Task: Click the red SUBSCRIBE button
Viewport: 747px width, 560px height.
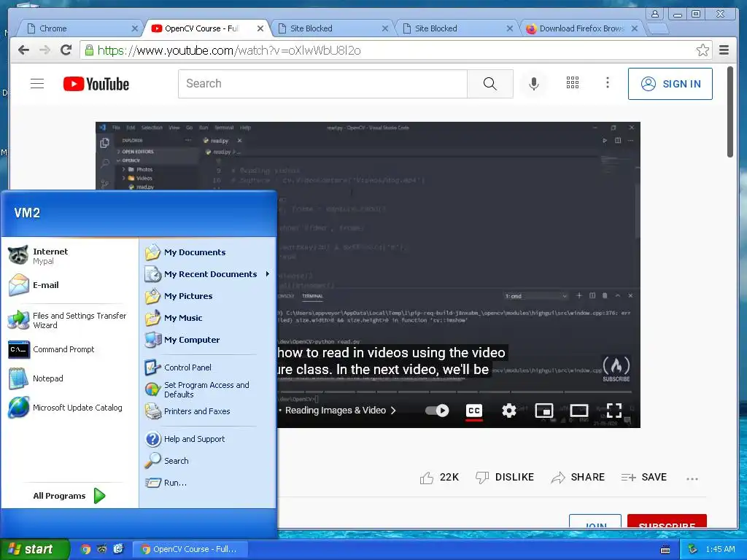Action: [667, 521]
